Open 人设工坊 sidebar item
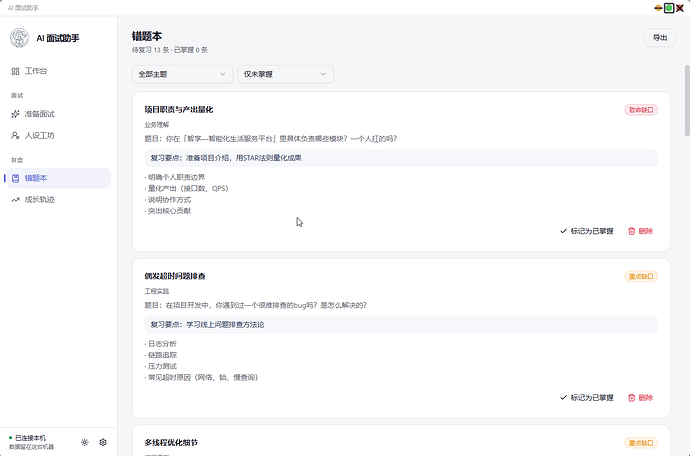 pyautogui.click(x=58, y=135)
